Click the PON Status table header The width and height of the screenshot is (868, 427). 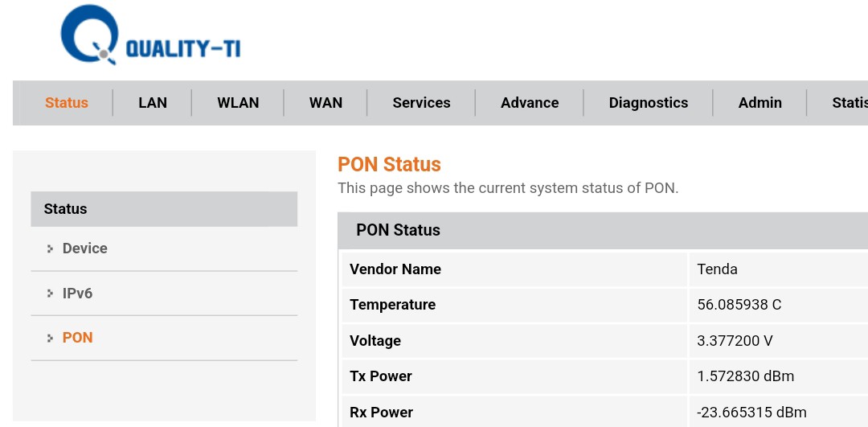399,230
